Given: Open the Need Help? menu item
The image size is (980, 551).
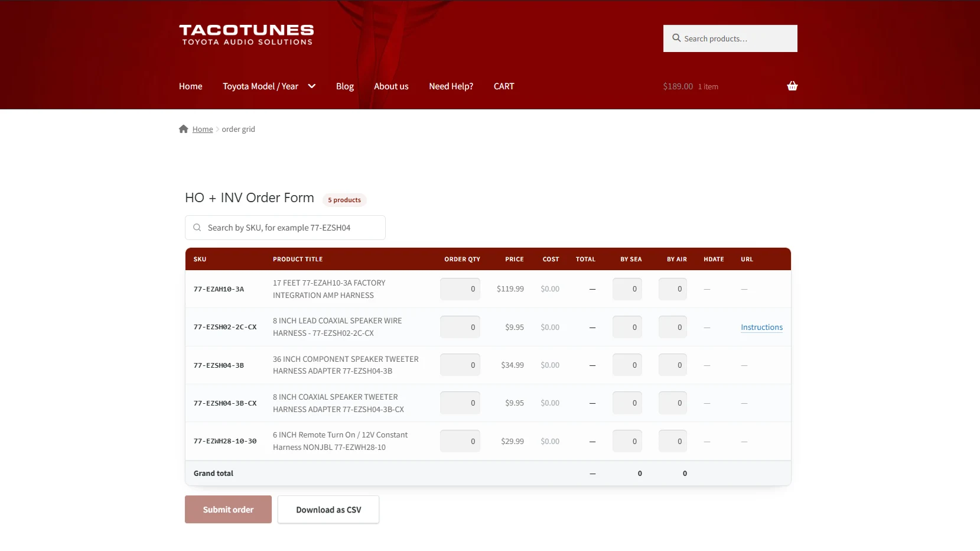Looking at the screenshot, I should coord(451,86).
